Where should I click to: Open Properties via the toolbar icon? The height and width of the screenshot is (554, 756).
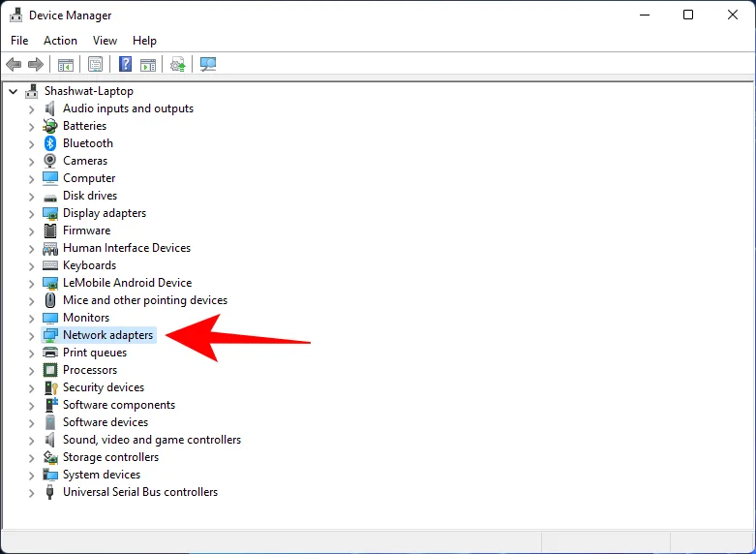point(96,64)
